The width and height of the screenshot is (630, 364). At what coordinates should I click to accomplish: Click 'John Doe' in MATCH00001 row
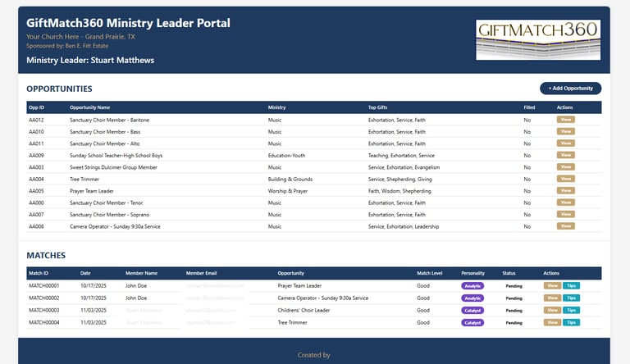coord(136,286)
